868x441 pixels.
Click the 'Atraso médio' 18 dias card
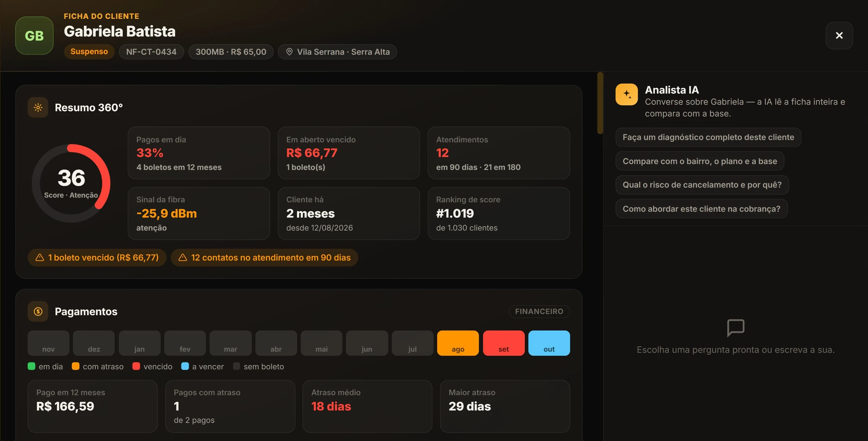click(367, 406)
